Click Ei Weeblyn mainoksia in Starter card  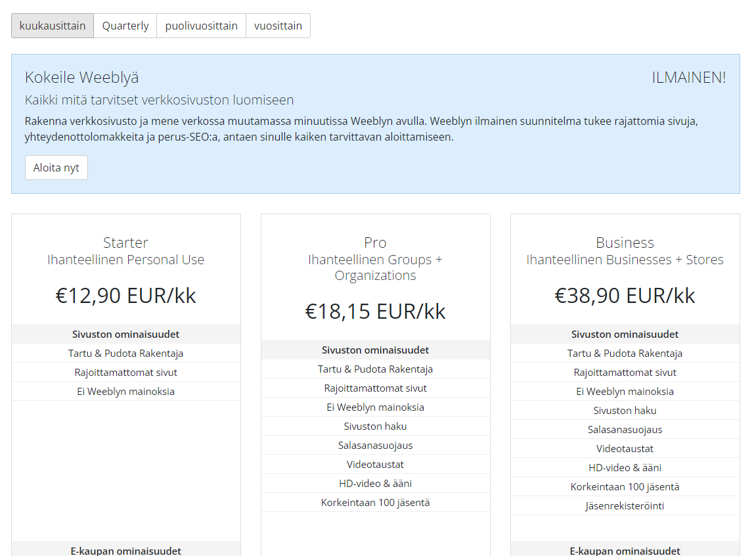[x=126, y=392]
